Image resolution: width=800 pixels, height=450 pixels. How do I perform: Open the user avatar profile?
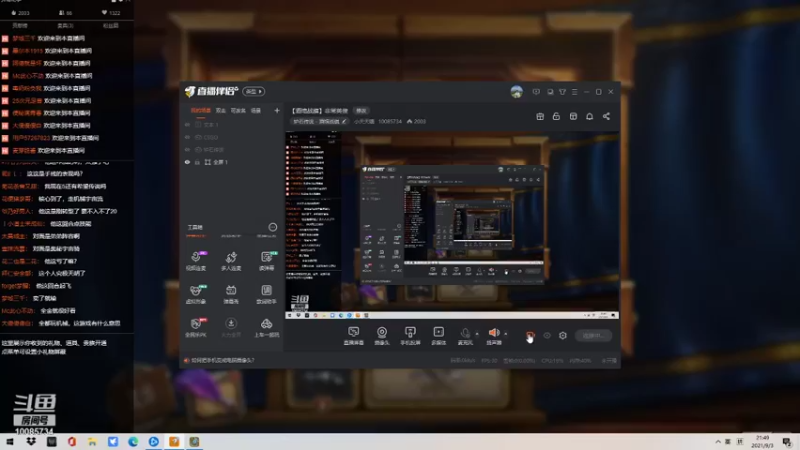[516, 92]
